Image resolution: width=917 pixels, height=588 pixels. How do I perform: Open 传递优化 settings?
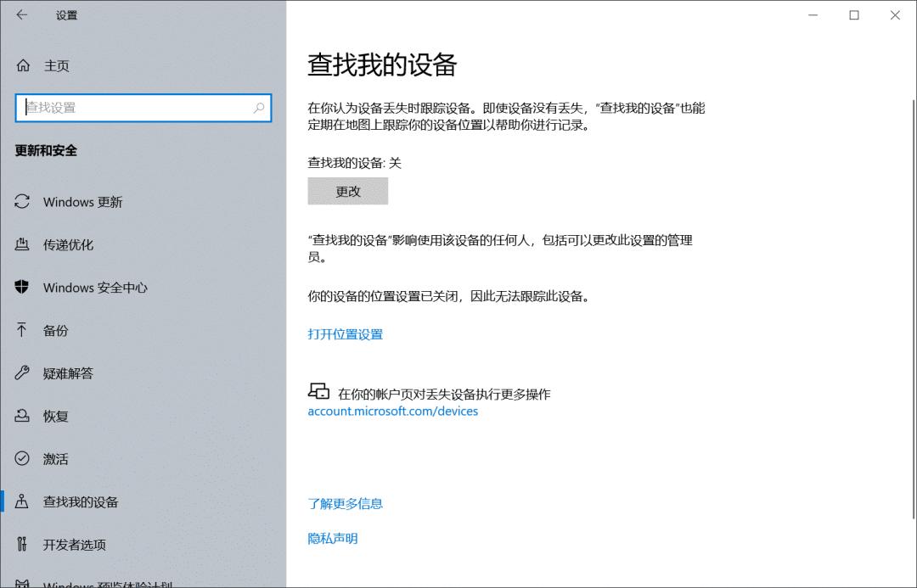[68, 244]
